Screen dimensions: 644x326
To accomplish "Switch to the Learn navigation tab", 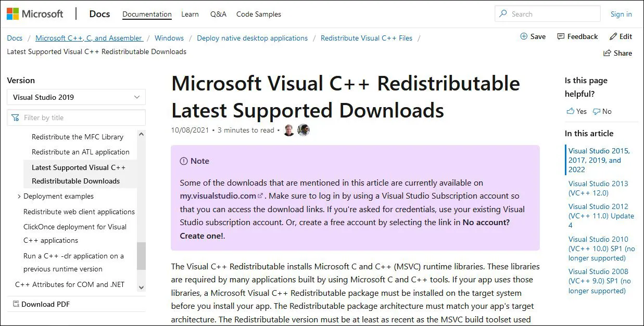I will [x=190, y=14].
